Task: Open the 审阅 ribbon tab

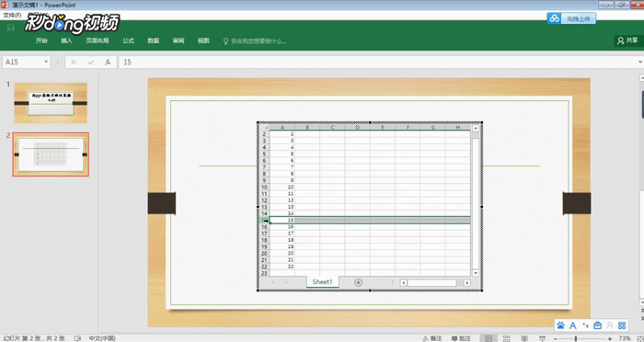Action: pos(178,40)
